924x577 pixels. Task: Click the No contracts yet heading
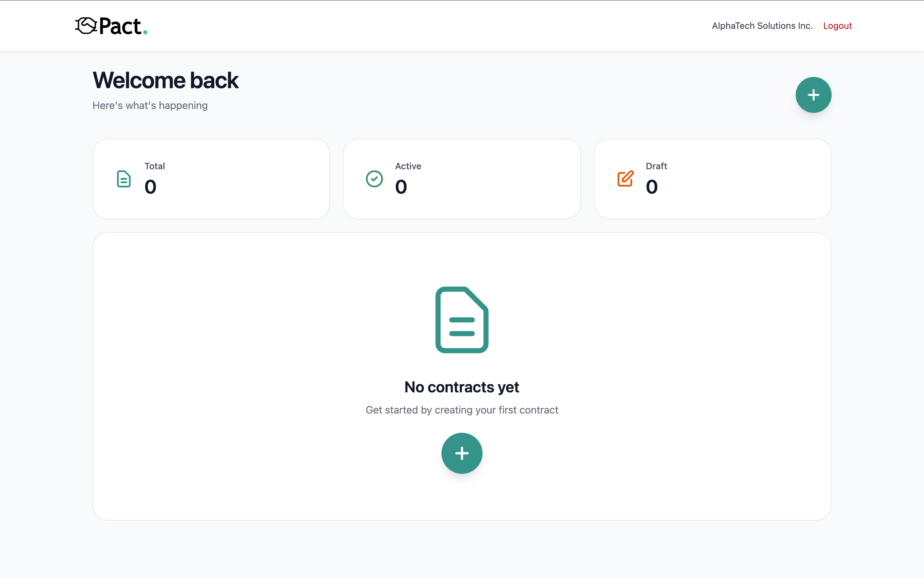[x=462, y=387]
